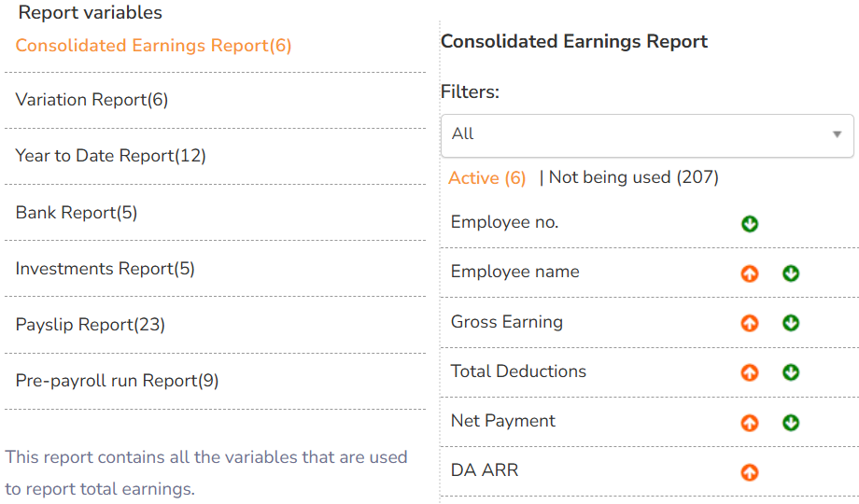Open the Filters dropdown showing All

click(x=647, y=134)
